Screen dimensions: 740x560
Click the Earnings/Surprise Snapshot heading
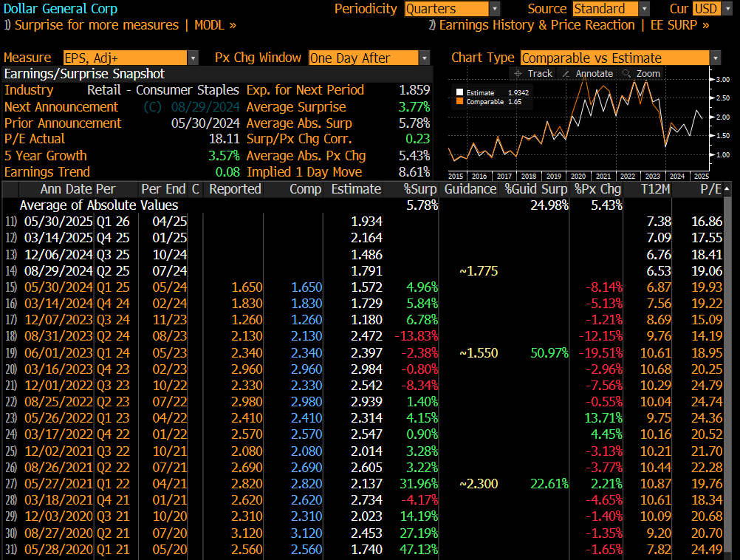point(84,74)
